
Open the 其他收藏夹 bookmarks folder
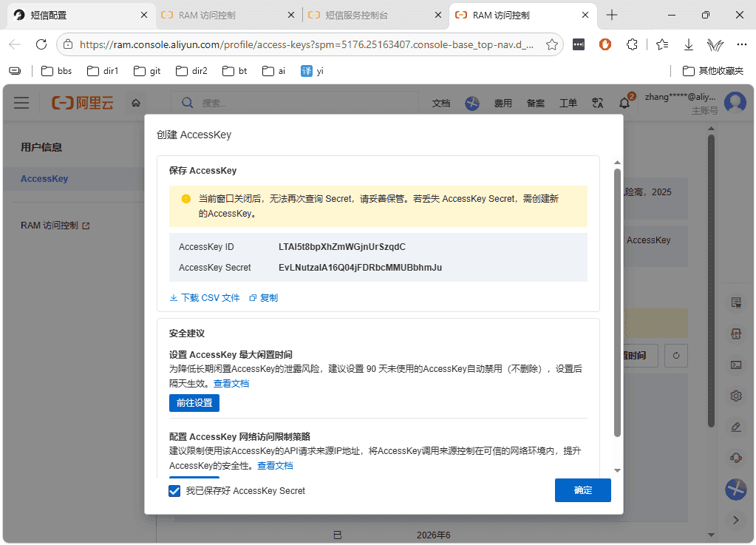pos(713,72)
